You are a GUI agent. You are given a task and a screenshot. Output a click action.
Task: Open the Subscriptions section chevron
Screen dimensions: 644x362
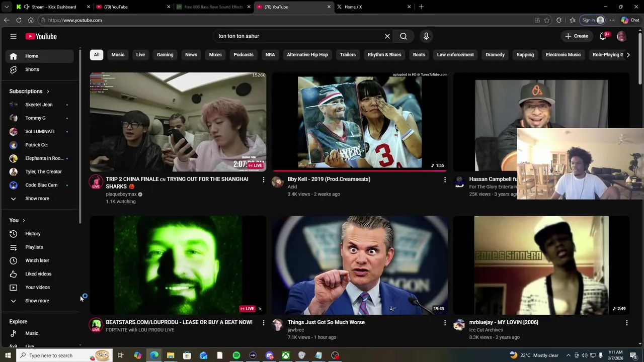click(48, 92)
